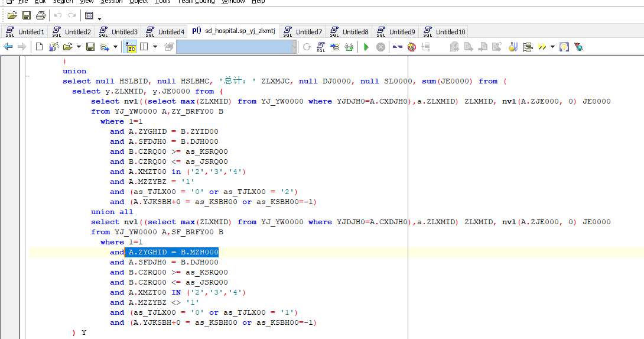Toggle the highlighted 'ab' search highlight button
The height and width of the screenshot is (339, 644).
[131, 47]
